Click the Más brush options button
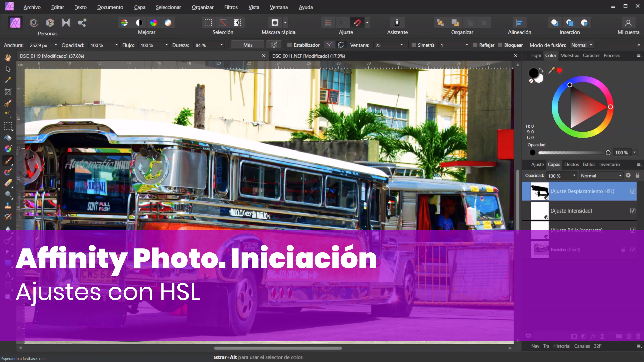Viewport: 644px width, 362px height. (248, 45)
